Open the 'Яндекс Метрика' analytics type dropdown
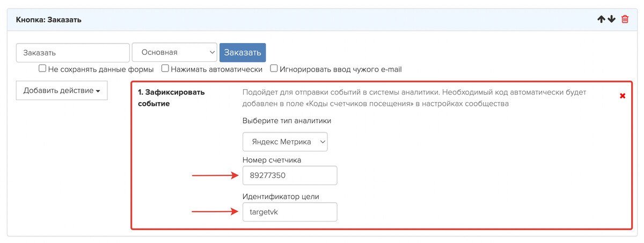644x243 pixels. [285, 141]
